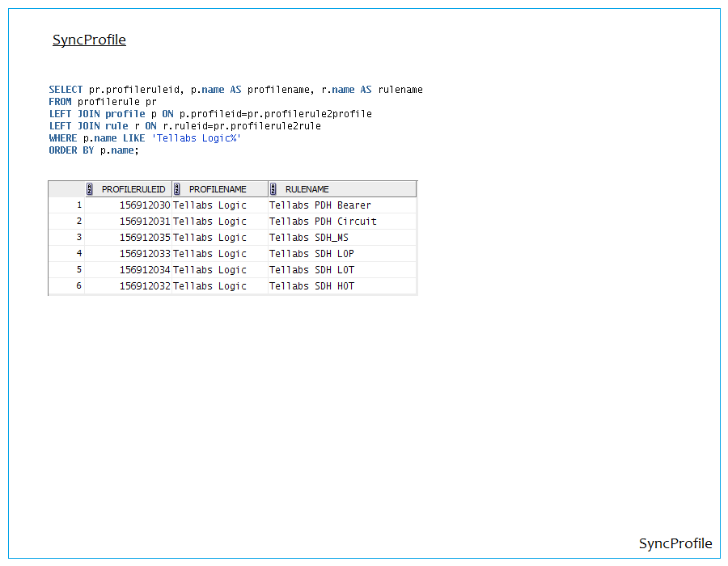Click sort icon in PROFILENAME column header

(177, 189)
